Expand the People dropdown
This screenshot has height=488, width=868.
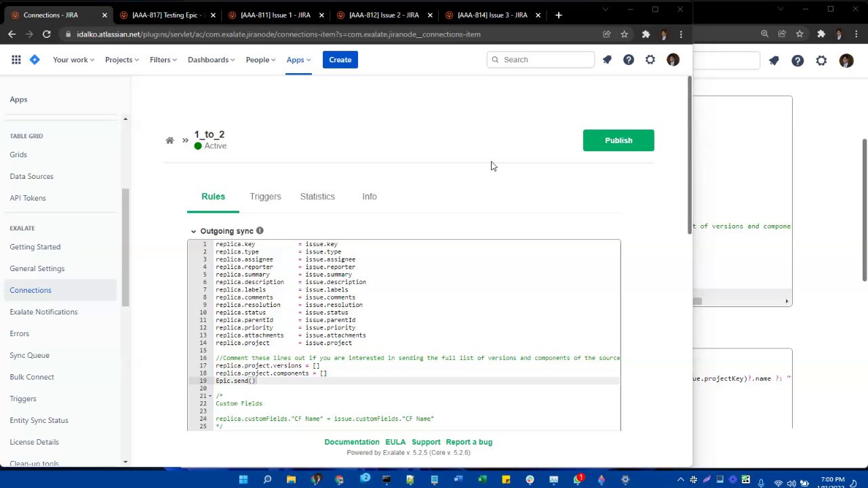[x=261, y=60]
